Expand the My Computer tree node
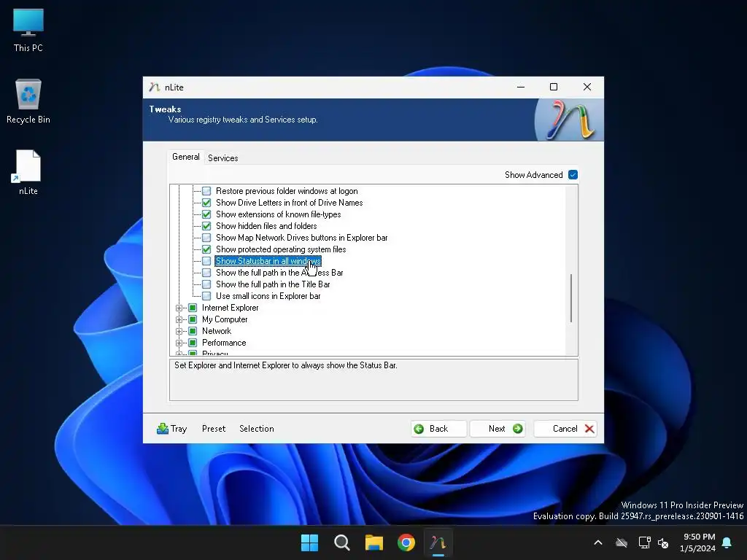The image size is (747, 560). point(179,319)
